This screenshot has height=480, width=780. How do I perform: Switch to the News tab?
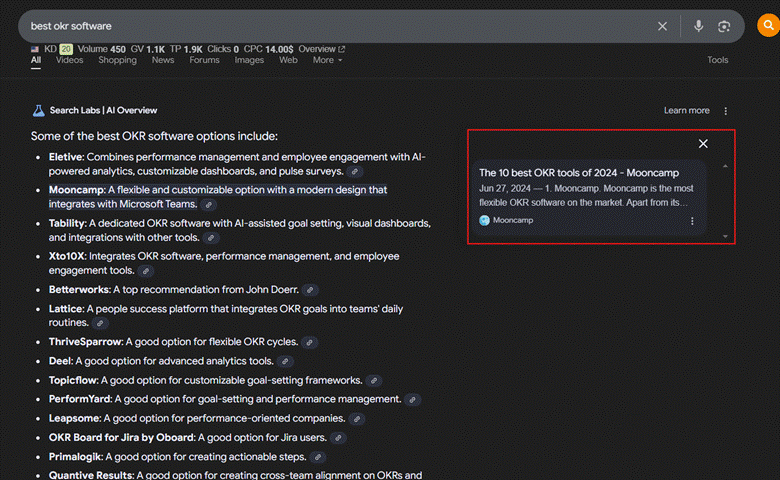click(163, 60)
